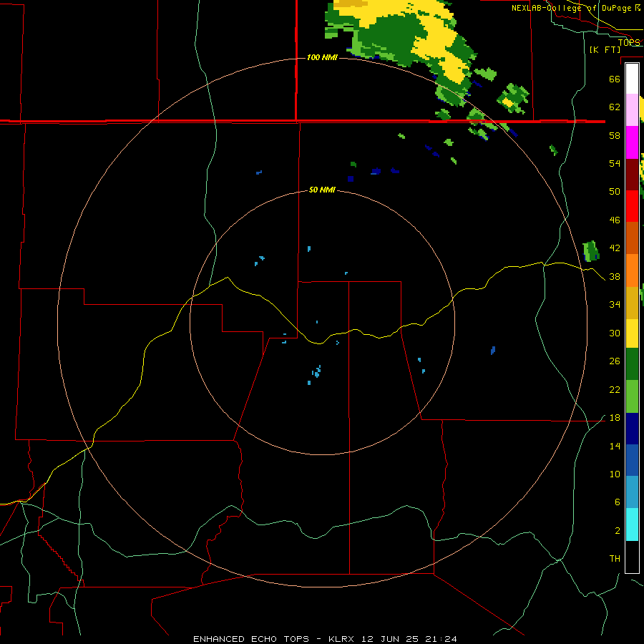Click the 34 legend value
644x644 pixels.
coord(615,305)
